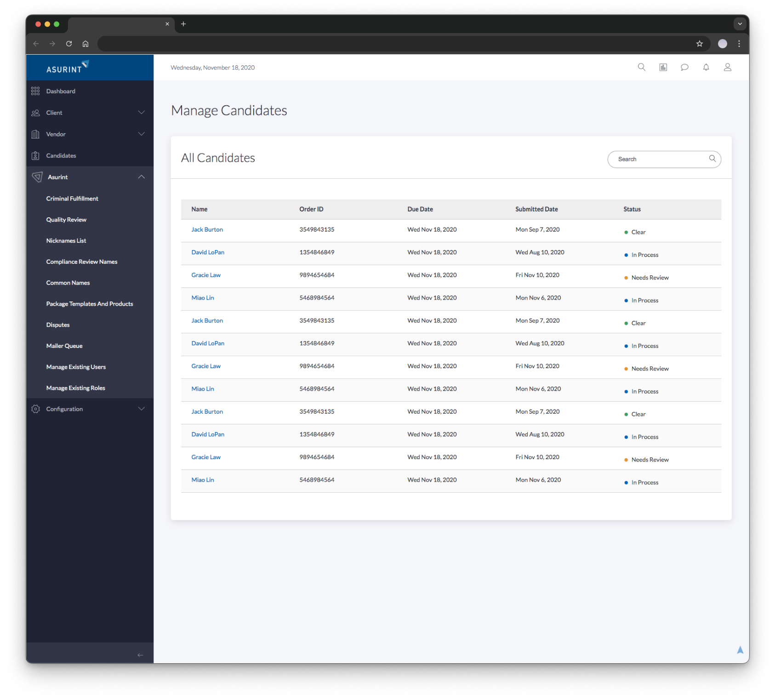Open Criminal Fulfillment in sidebar
The image size is (775, 700).
pos(72,199)
